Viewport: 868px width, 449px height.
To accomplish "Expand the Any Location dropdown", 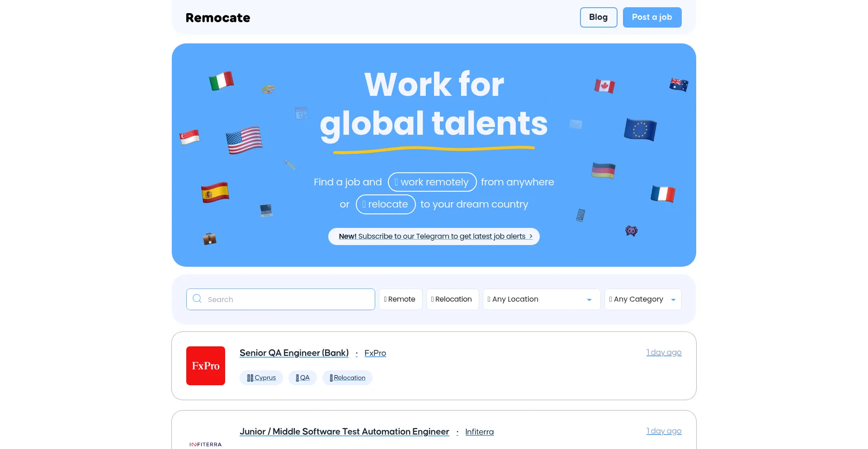I will [x=542, y=299].
